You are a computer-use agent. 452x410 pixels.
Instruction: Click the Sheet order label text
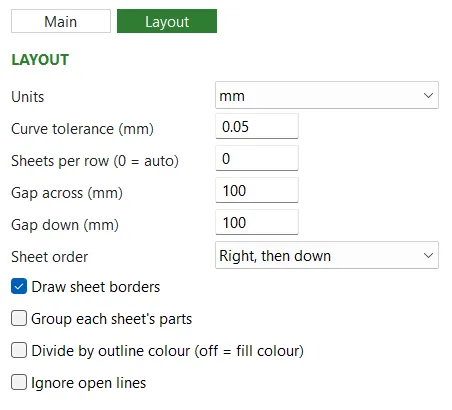coord(49,257)
